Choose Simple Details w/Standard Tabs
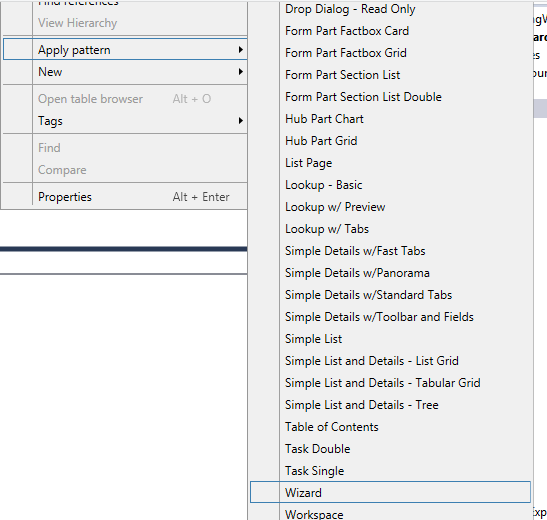This screenshot has height=520, width=547. click(x=390, y=295)
